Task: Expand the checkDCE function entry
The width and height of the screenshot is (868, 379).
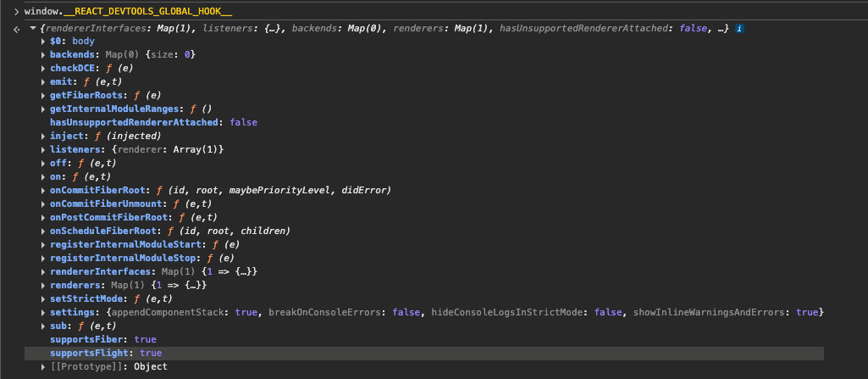Action: tap(43, 69)
